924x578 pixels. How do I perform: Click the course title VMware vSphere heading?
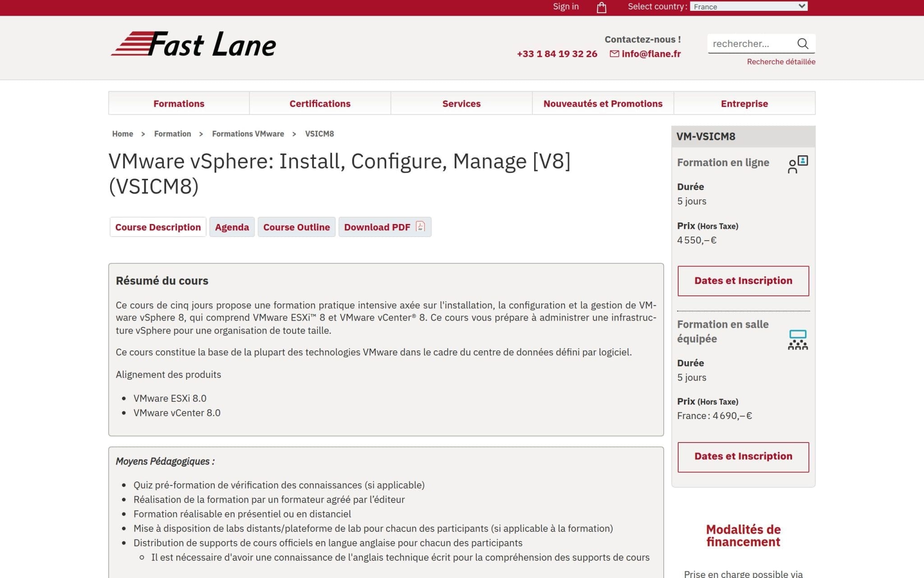coord(339,173)
